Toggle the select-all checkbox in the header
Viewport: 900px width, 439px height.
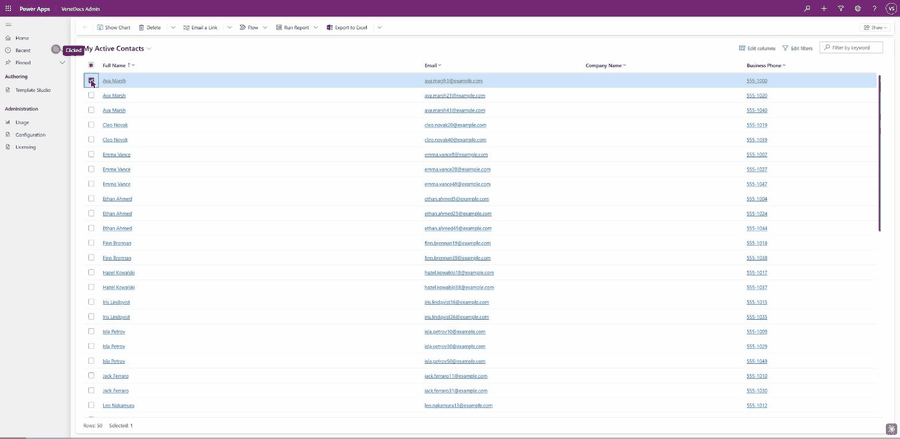tap(91, 65)
